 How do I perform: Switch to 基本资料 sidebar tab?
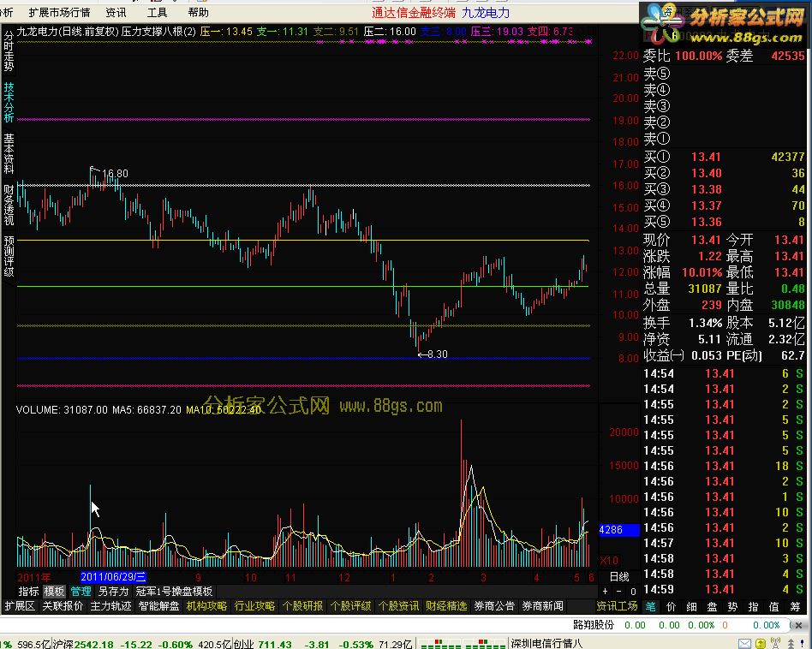[x=9, y=153]
